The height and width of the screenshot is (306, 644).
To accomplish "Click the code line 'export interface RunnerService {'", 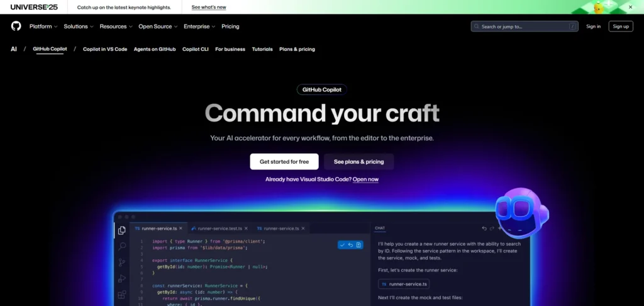I will pos(192,260).
